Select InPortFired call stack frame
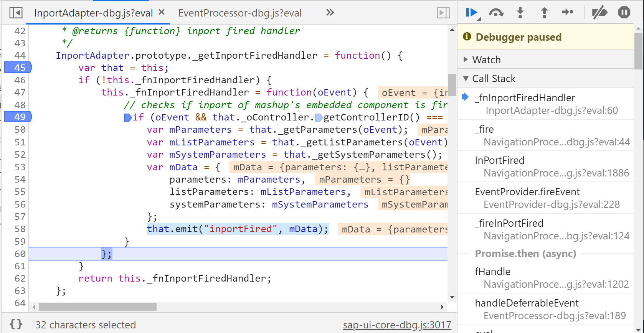The width and height of the screenshot is (644, 333). point(545,166)
